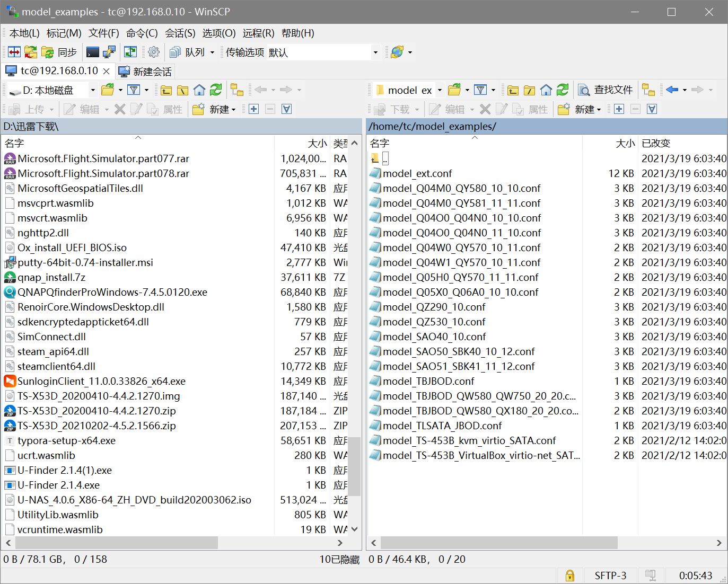
Task: Expand the transfer settings 默认 dropdown
Action: coord(375,52)
